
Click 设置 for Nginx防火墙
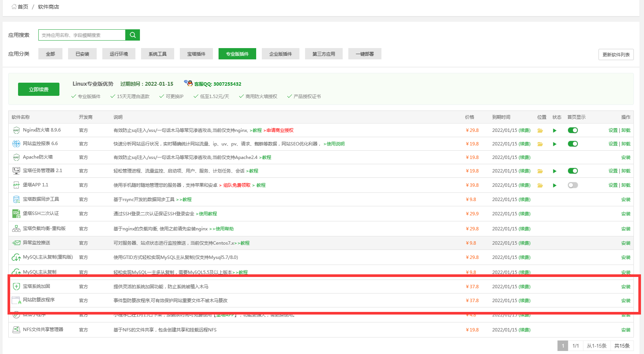[x=613, y=130]
